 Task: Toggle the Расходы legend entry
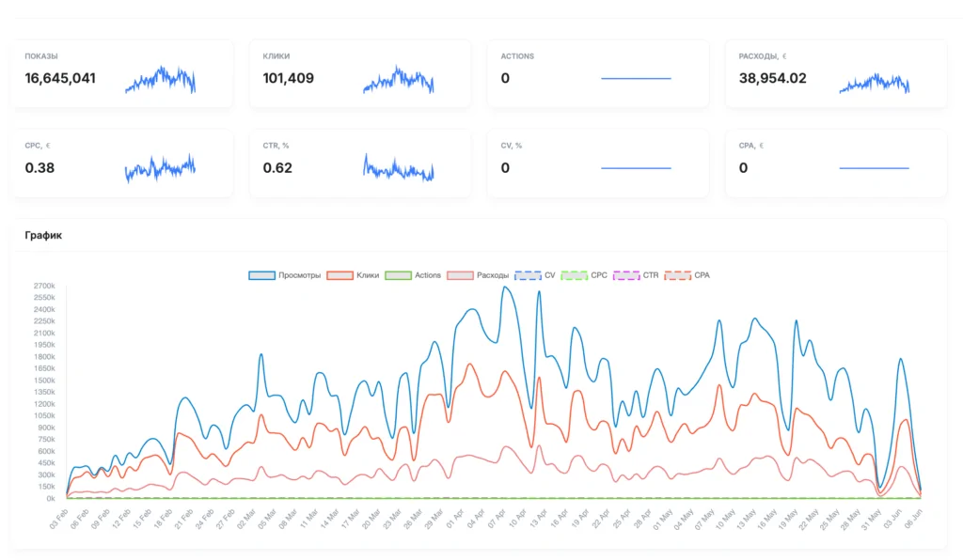pos(478,275)
